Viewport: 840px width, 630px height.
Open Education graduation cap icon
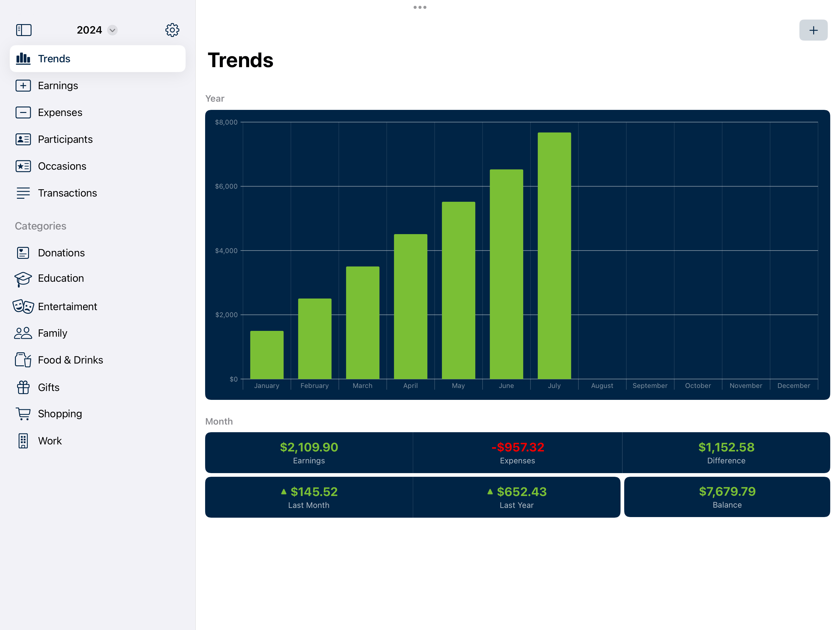23,279
